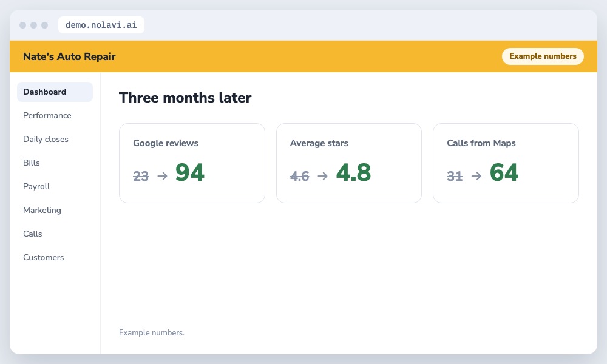This screenshot has height=364, width=607.
Task: Click the green 4.8 stars value
Action: pyautogui.click(x=353, y=172)
